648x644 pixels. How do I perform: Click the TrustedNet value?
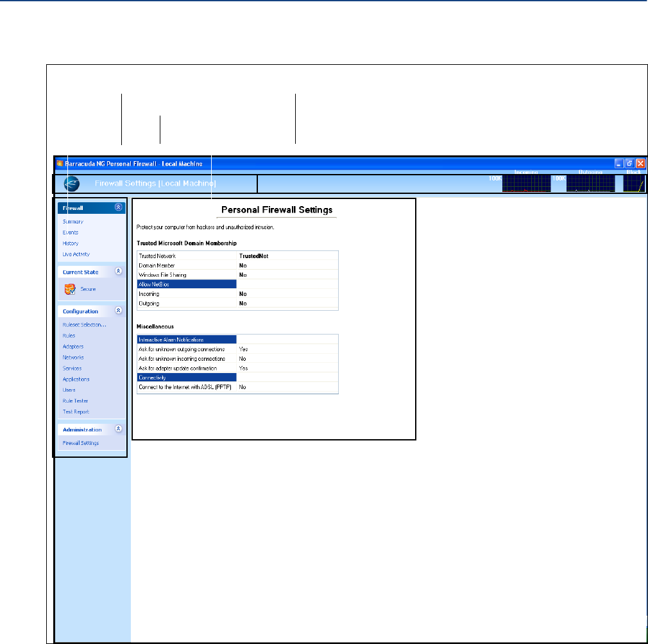click(253, 256)
